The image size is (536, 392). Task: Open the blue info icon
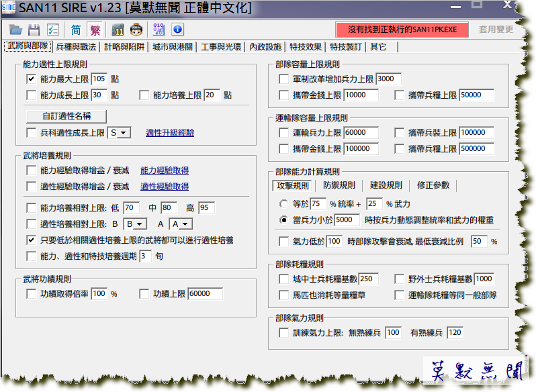coord(177,30)
